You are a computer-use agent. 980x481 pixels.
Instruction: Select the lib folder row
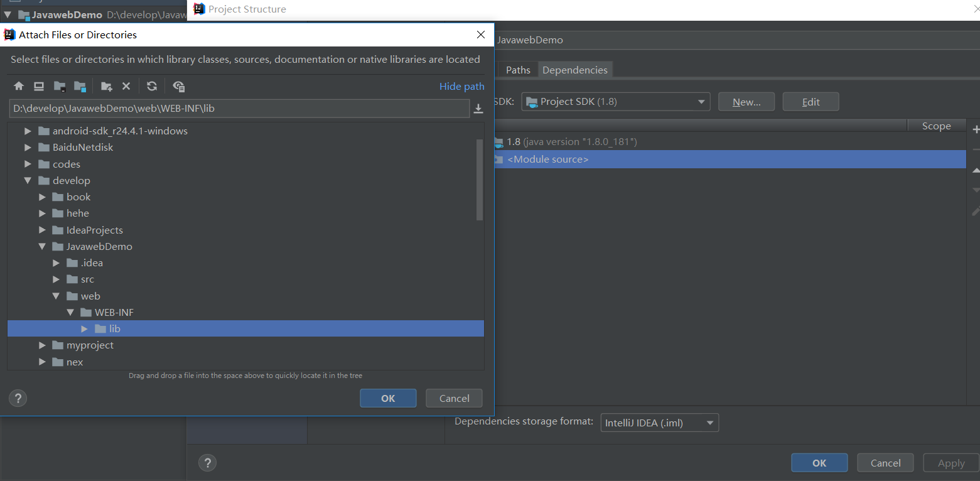245,328
